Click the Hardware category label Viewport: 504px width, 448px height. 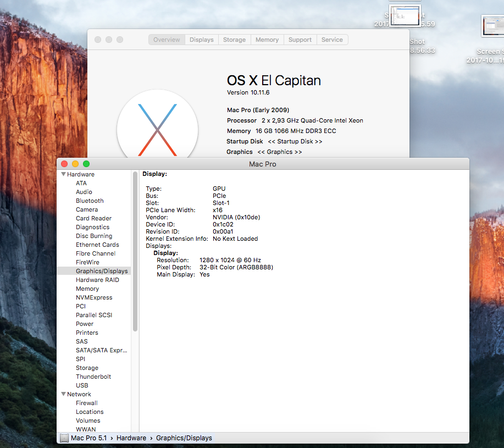point(81,174)
